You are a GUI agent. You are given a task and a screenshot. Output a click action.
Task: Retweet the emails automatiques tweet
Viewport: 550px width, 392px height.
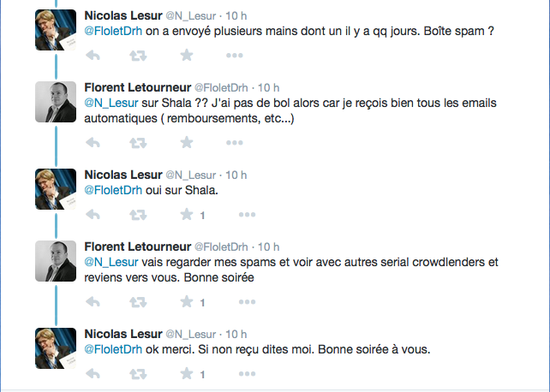[137, 142]
